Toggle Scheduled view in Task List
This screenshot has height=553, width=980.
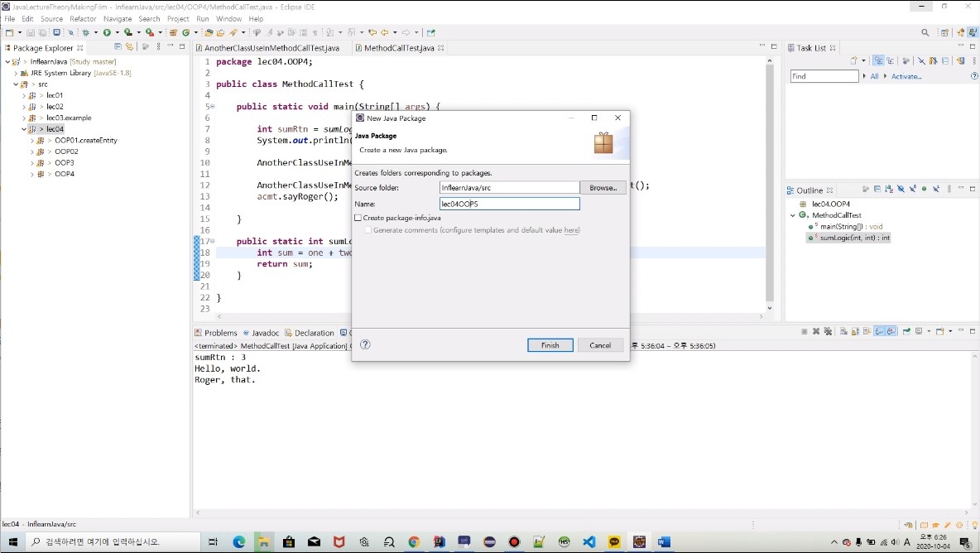890,60
